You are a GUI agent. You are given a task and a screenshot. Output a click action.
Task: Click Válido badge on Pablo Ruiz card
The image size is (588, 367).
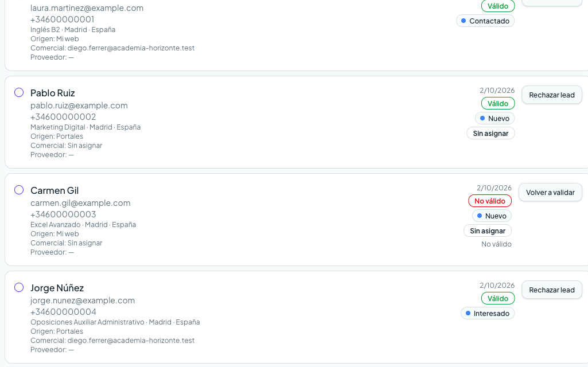pos(497,103)
